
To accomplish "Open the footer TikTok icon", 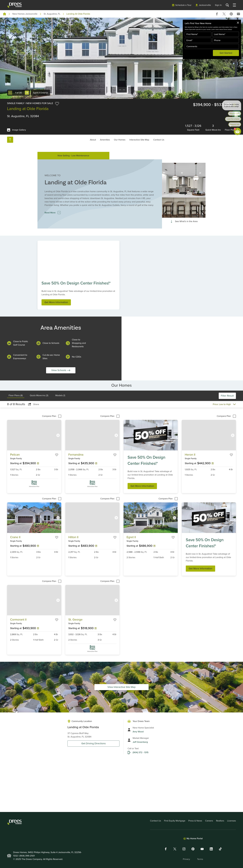I will 220,849.
